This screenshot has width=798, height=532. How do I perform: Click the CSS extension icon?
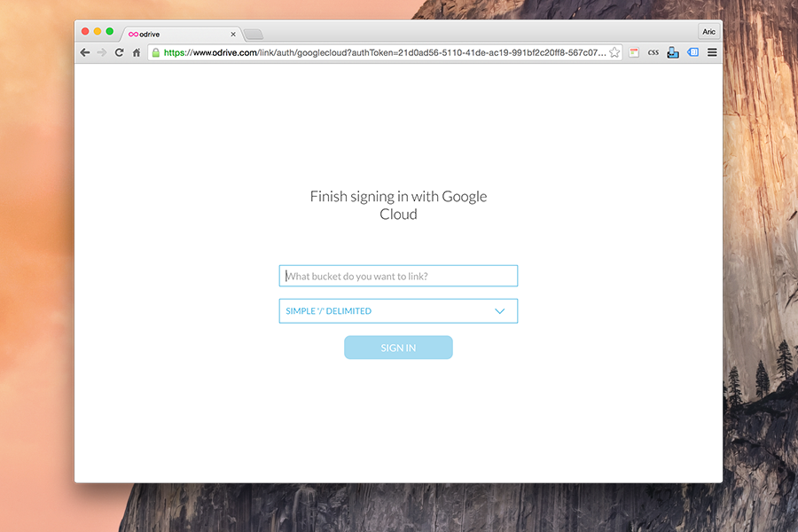pos(653,52)
